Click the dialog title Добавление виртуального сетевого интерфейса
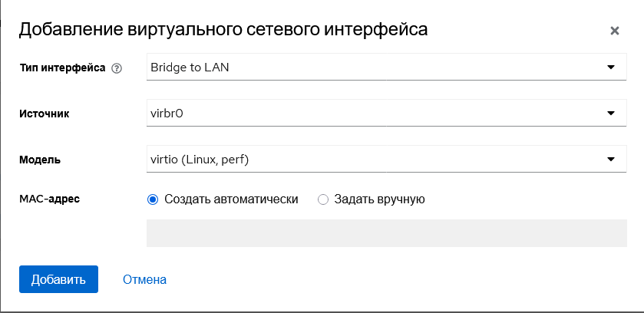The width and height of the screenshot is (644, 313). [223, 30]
